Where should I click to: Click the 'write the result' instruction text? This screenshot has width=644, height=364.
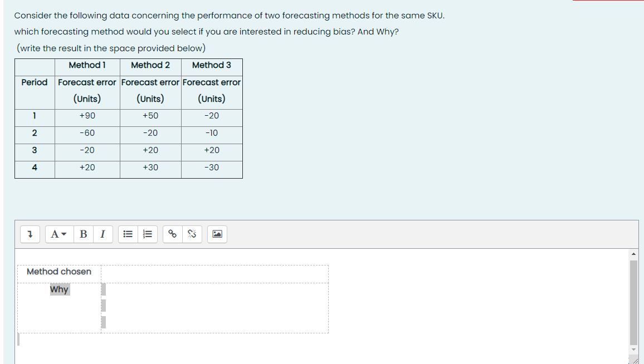click(111, 48)
